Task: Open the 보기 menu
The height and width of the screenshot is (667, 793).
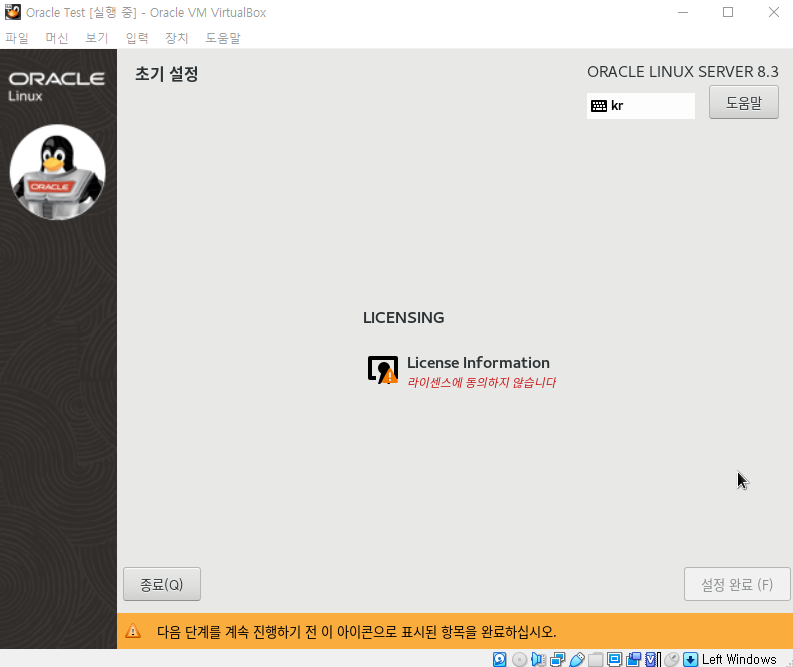Action: pos(97,38)
